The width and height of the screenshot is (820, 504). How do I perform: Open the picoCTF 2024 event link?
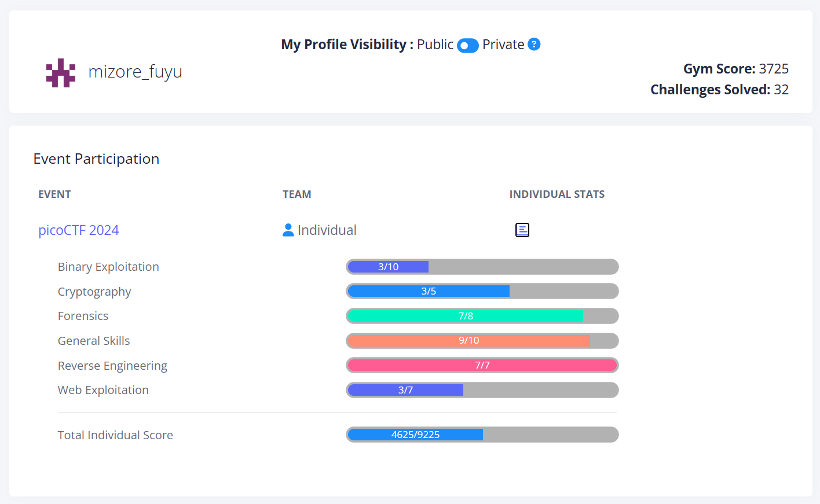(x=79, y=230)
